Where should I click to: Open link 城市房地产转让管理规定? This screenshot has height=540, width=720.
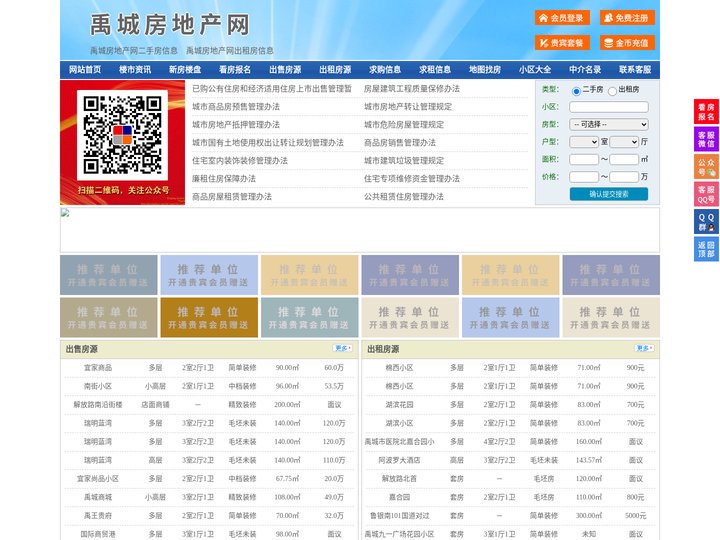pos(408,107)
